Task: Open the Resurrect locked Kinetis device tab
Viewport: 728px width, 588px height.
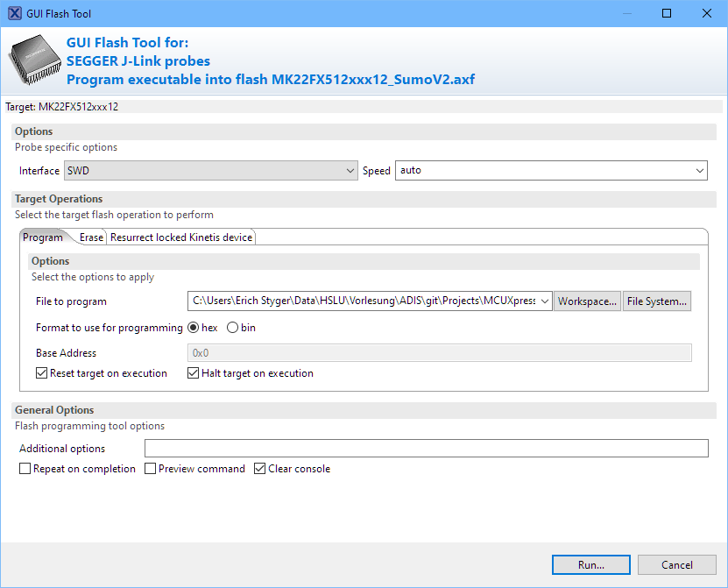Action: [181, 237]
